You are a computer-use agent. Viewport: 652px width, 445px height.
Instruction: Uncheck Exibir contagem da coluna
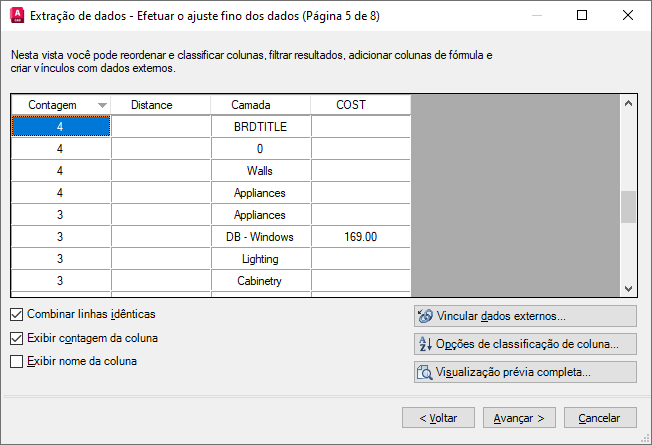(x=16, y=338)
